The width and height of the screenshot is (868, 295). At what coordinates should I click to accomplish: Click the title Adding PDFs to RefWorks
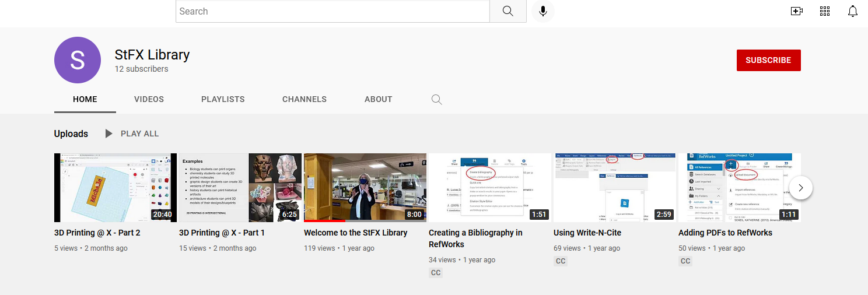click(725, 233)
